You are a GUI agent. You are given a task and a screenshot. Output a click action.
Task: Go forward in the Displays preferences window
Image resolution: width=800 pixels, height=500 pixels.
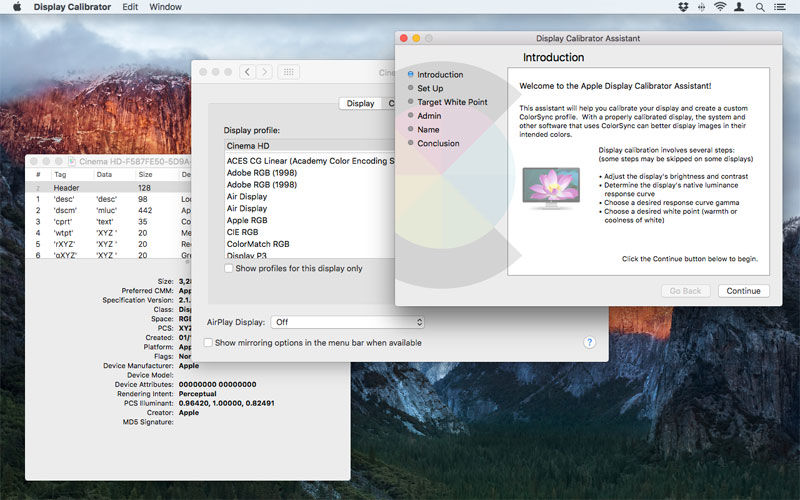pyautogui.click(x=265, y=72)
